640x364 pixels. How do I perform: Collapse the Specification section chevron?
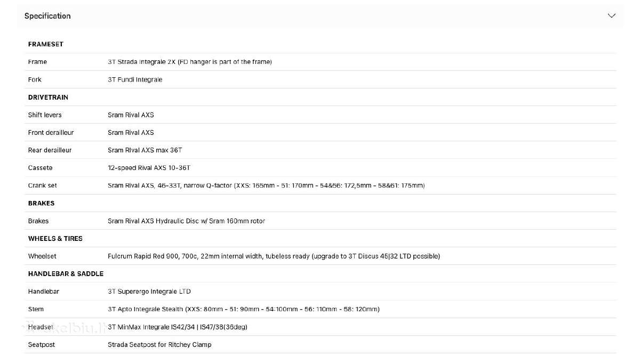point(612,15)
